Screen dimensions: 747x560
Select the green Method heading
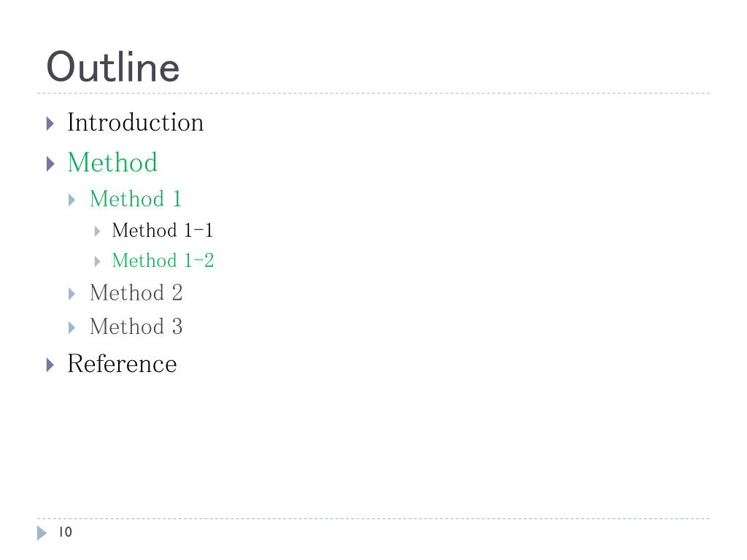[x=112, y=163]
